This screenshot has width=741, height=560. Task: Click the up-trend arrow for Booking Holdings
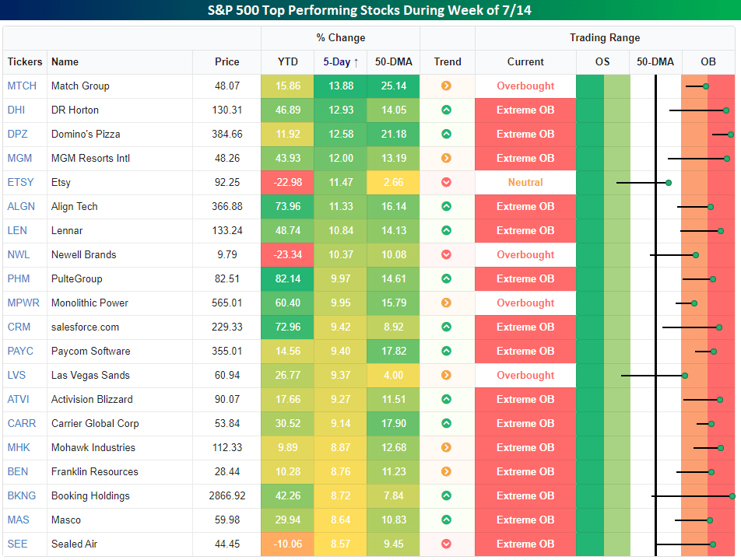[446, 495]
